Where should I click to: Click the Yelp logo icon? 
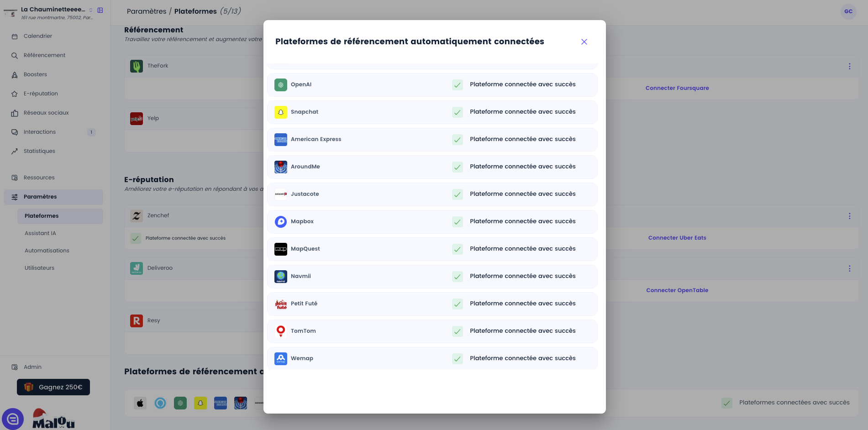click(137, 119)
